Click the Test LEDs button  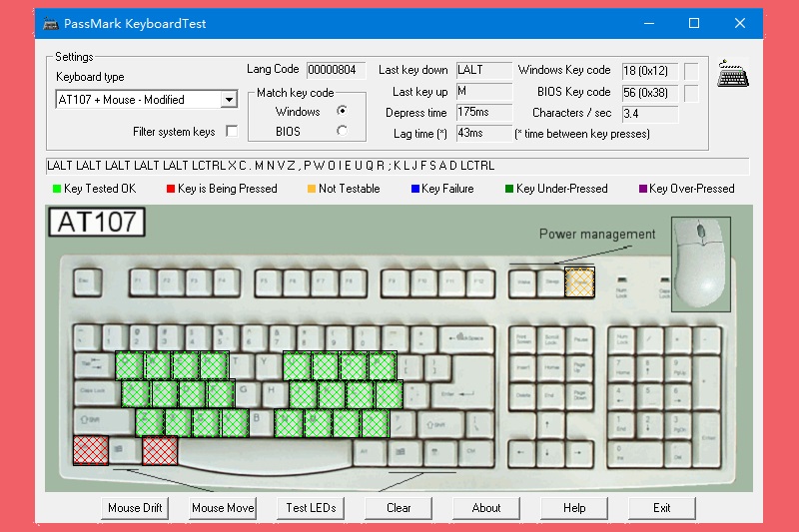pyautogui.click(x=311, y=508)
